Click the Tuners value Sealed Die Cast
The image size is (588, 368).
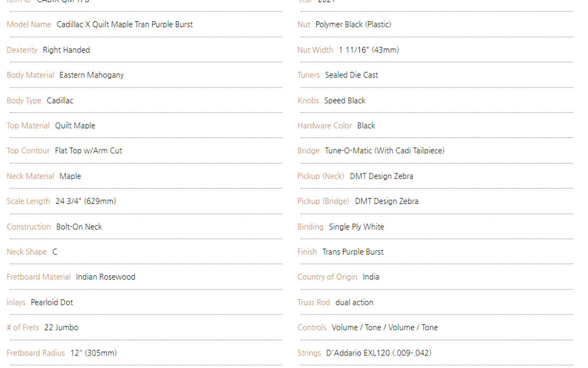[x=351, y=75]
